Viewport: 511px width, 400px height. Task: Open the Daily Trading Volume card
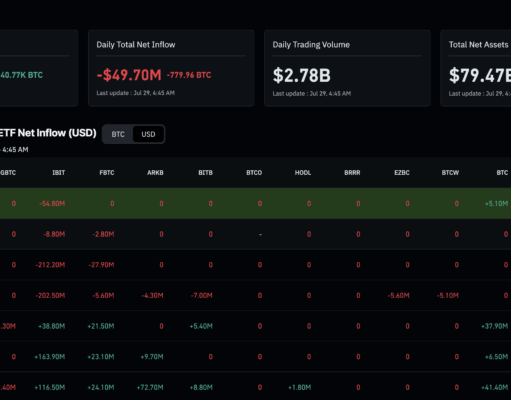point(347,68)
